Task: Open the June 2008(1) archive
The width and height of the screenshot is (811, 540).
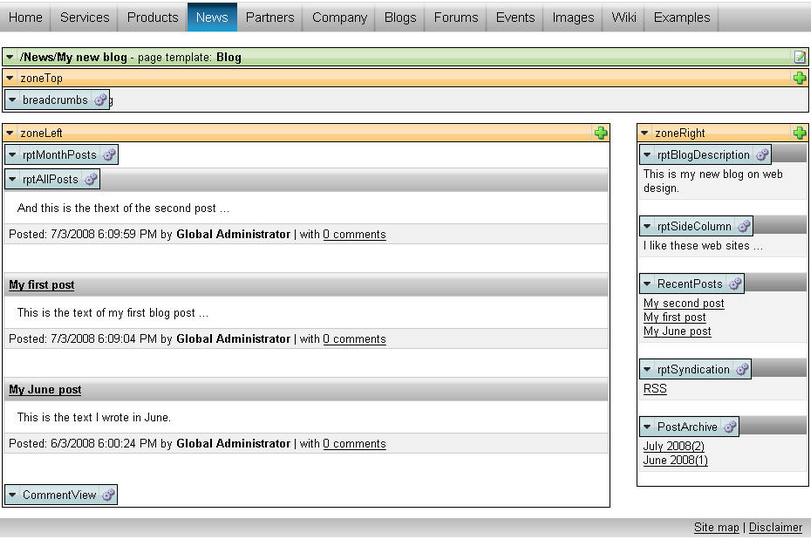Action: [675, 460]
